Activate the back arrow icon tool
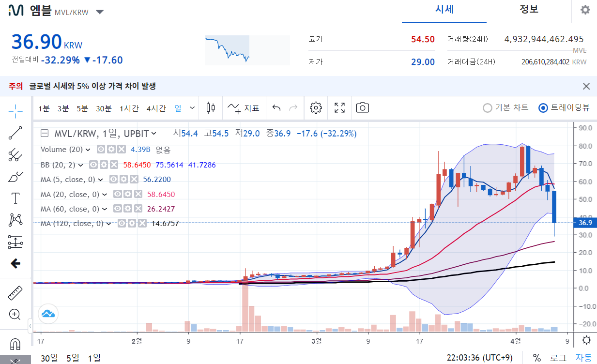This screenshot has height=364, width=597. point(15,263)
